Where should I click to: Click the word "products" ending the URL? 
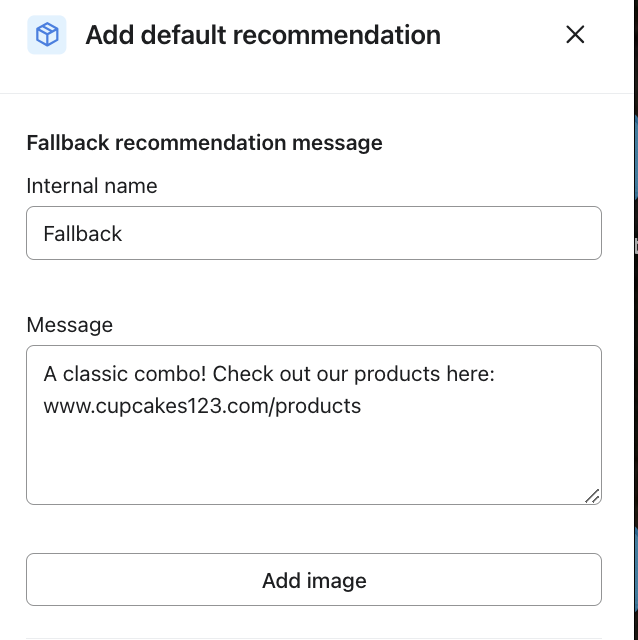(324, 406)
